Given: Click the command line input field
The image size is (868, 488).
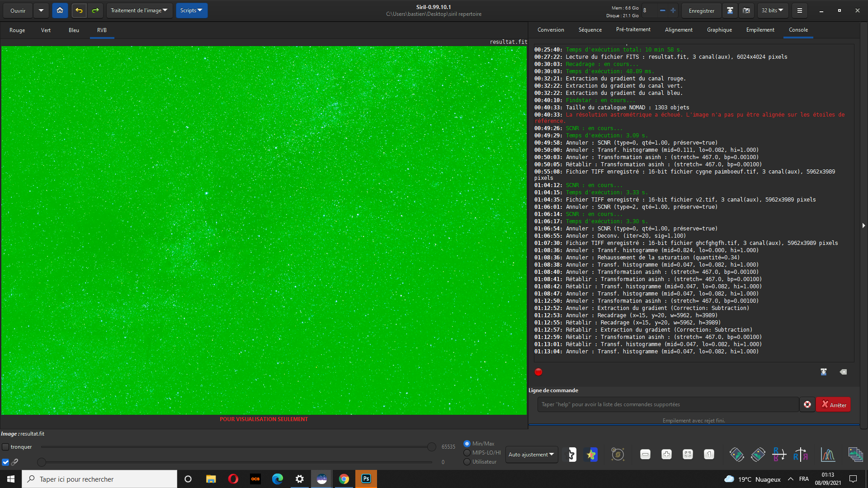Looking at the screenshot, I should (667, 404).
